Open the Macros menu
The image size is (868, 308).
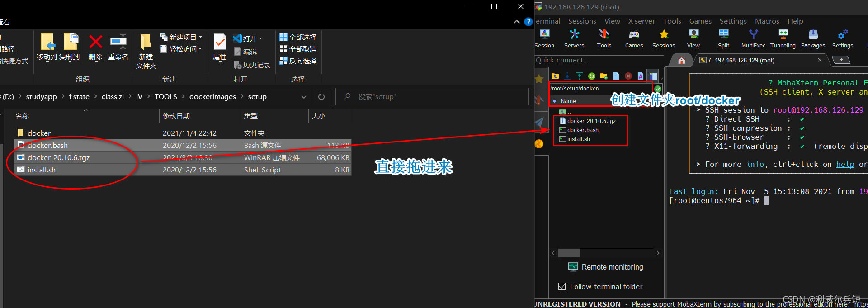(767, 21)
